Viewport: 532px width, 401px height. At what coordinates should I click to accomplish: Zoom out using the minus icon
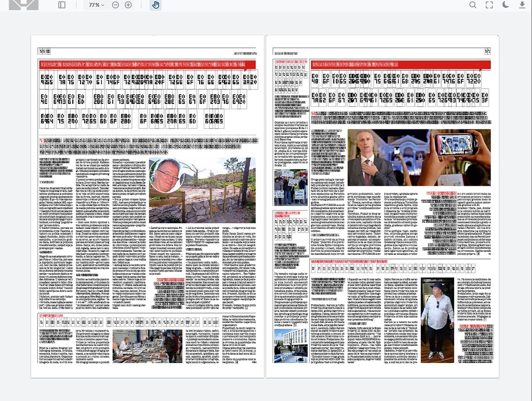coord(115,6)
